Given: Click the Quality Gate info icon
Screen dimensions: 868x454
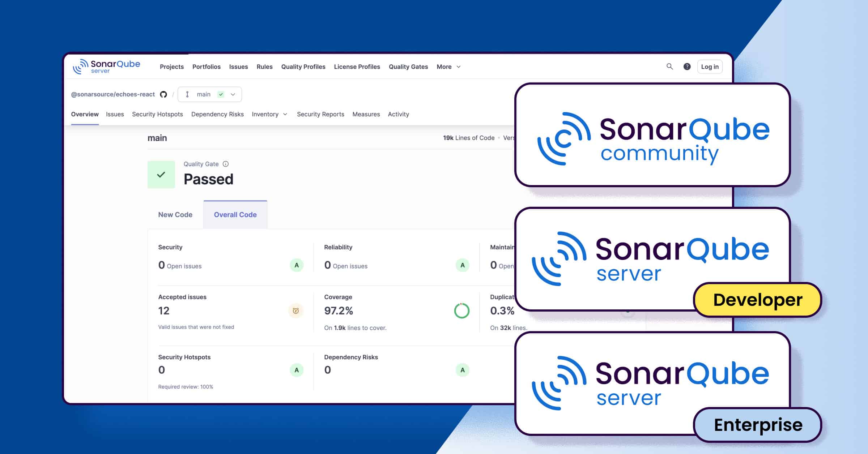Looking at the screenshot, I should coord(226,164).
